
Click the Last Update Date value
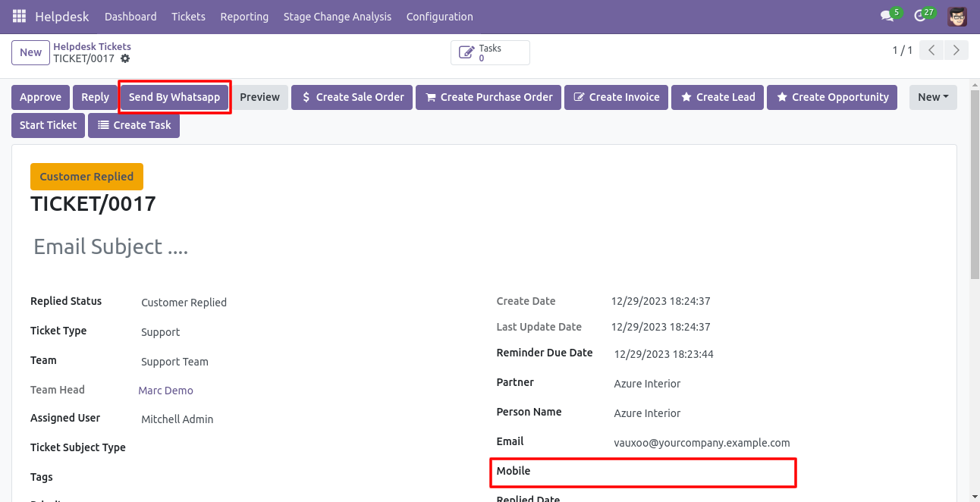pos(661,327)
